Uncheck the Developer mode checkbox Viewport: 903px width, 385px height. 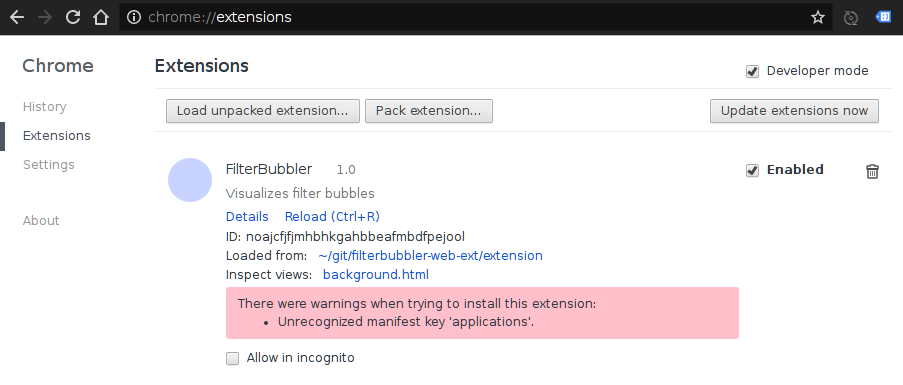752,71
